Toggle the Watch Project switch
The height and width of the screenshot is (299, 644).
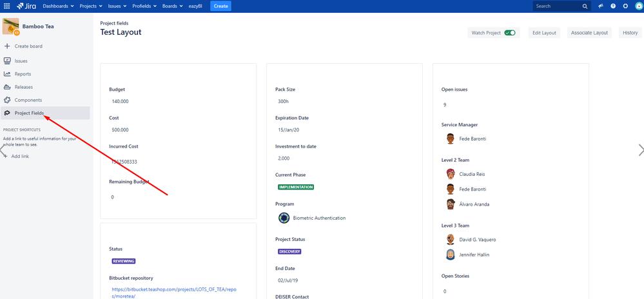(x=510, y=33)
